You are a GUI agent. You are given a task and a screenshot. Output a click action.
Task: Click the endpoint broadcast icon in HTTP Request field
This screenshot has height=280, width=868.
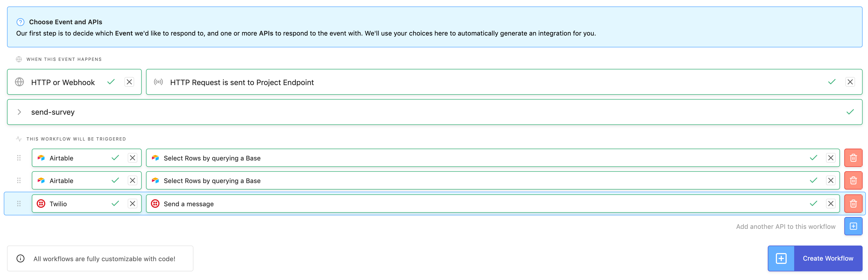click(x=158, y=82)
